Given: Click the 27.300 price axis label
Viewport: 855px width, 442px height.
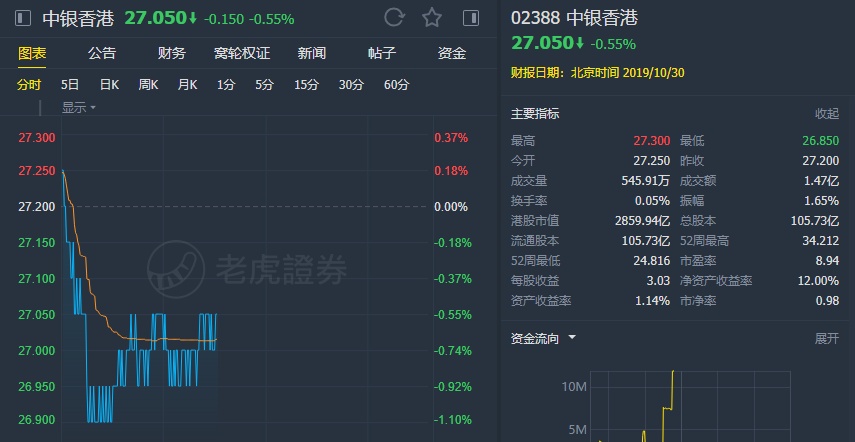Looking at the screenshot, I should [37, 138].
